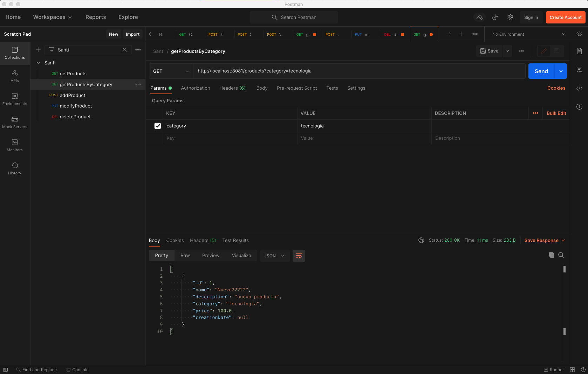Switch to the Authorization tab
This screenshot has width=588, height=374.
pos(195,88)
